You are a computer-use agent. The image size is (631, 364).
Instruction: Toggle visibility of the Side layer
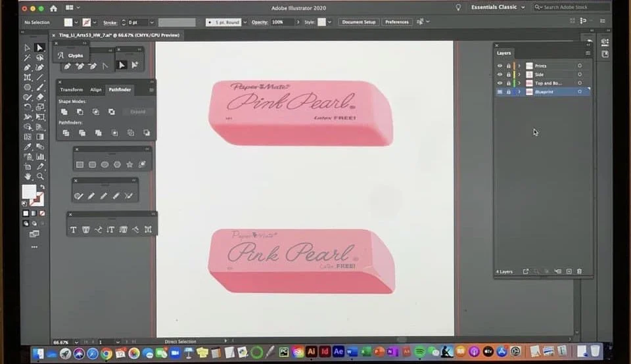pos(500,74)
